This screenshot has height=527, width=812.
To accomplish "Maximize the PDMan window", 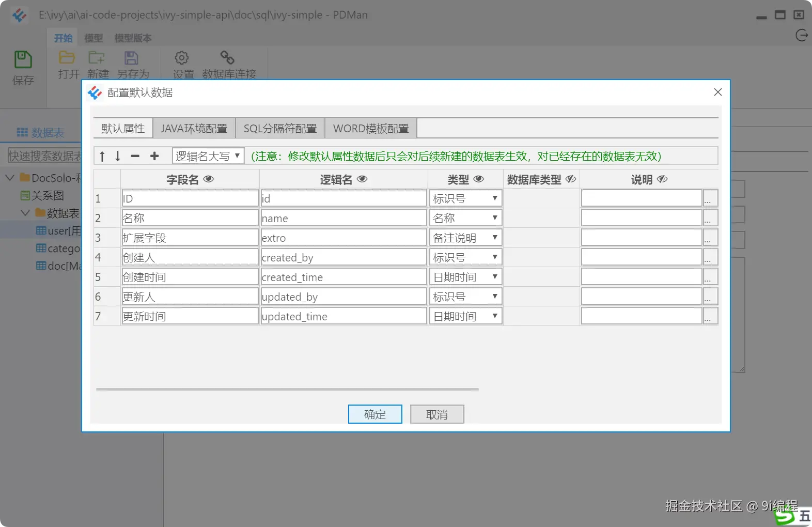I will tap(780, 15).
